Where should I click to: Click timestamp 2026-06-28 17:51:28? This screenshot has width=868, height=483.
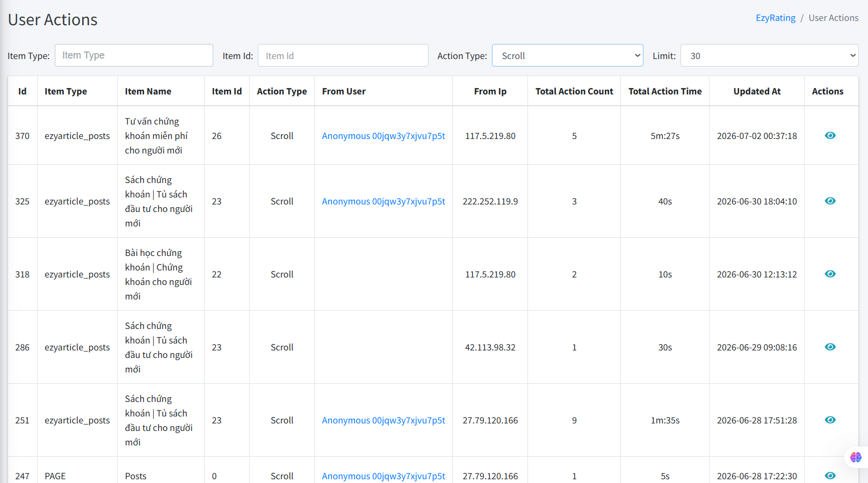pos(757,420)
